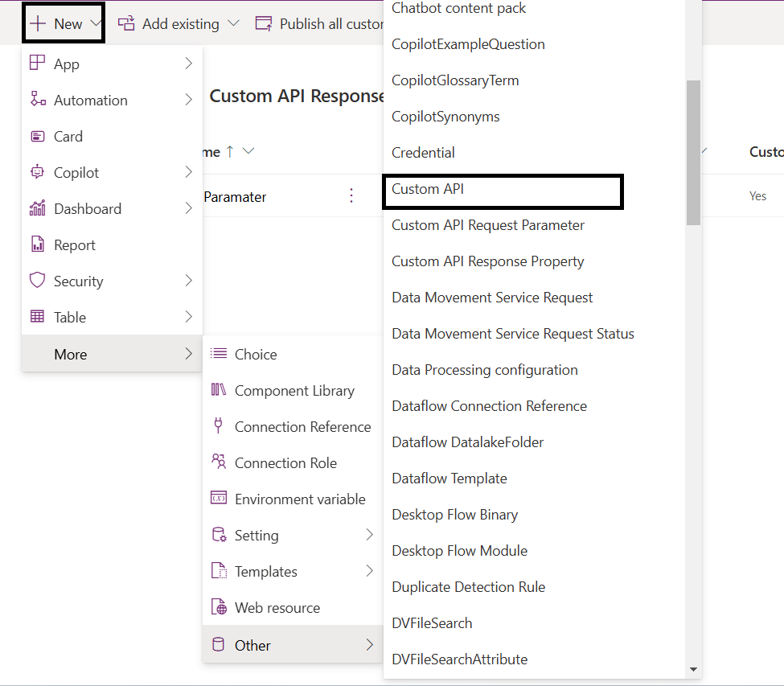
Task: Expand the New dropdown chevron
Action: (96, 23)
